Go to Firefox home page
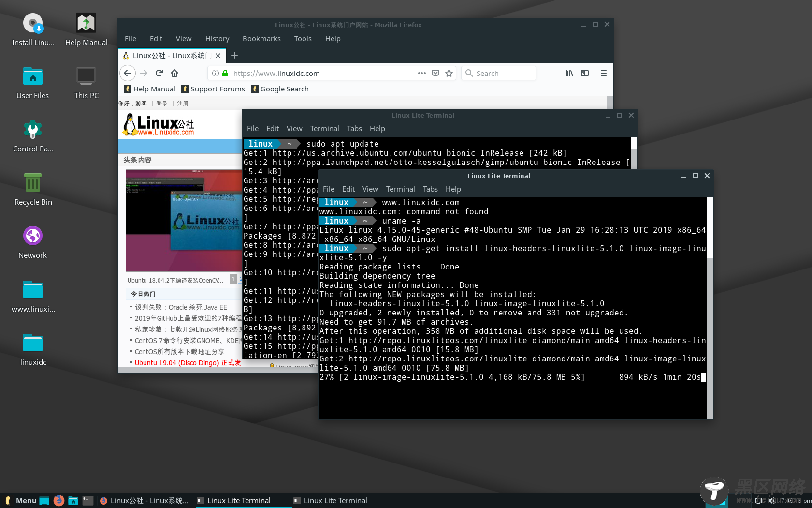The width and height of the screenshot is (812, 508). [174, 73]
